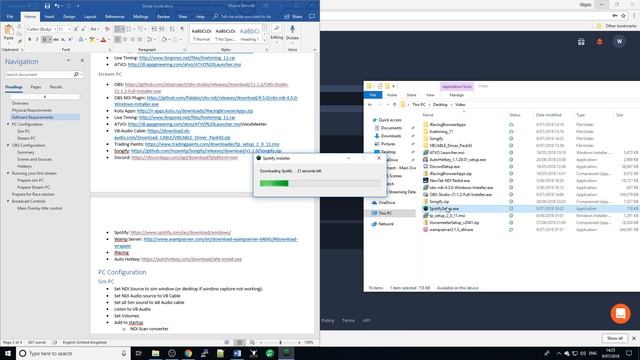Toggle Italic formatting in Word
The width and height of the screenshot is (640, 360).
pos(37,40)
